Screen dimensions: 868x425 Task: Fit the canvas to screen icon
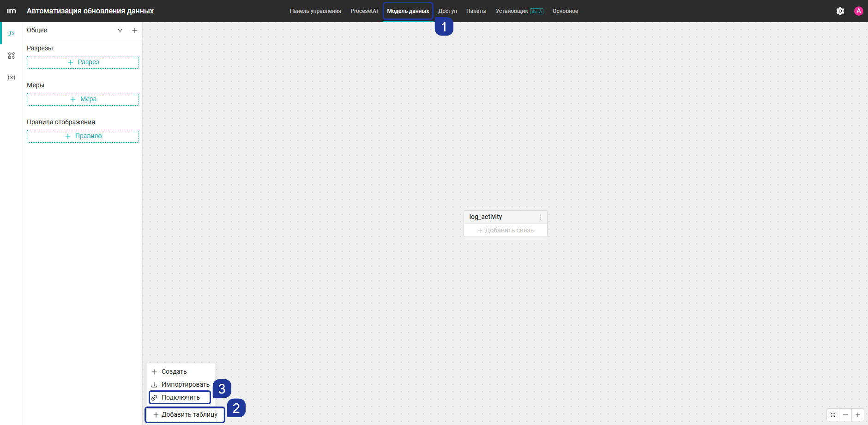click(x=833, y=415)
